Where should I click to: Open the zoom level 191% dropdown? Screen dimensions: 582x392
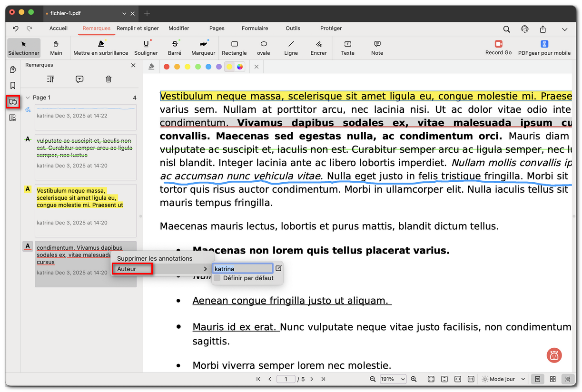(393, 379)
